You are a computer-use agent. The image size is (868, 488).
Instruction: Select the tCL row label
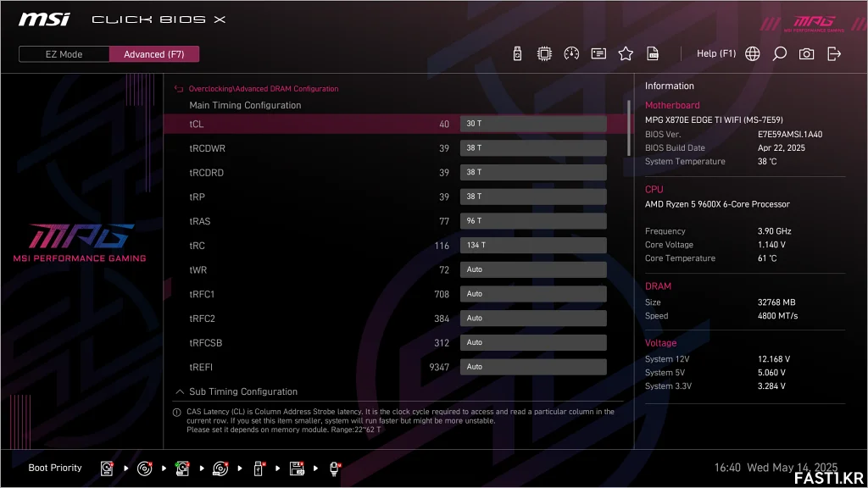(197, 124)
